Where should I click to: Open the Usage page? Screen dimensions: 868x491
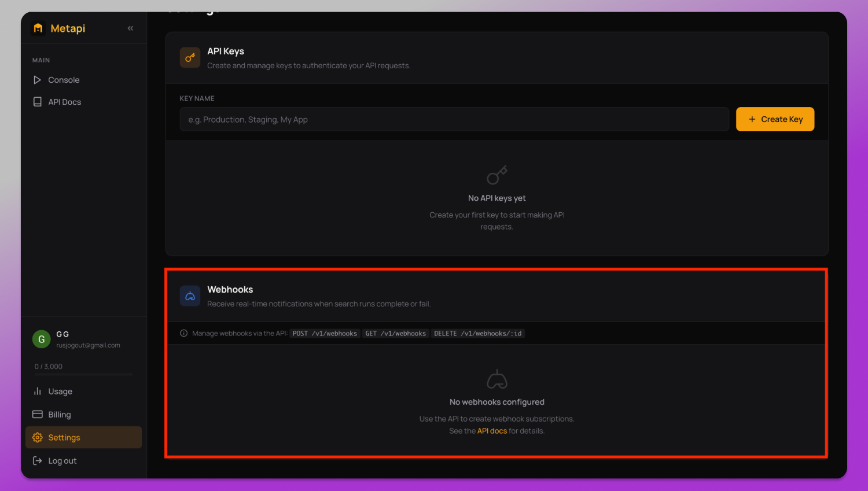pos(83,392)
